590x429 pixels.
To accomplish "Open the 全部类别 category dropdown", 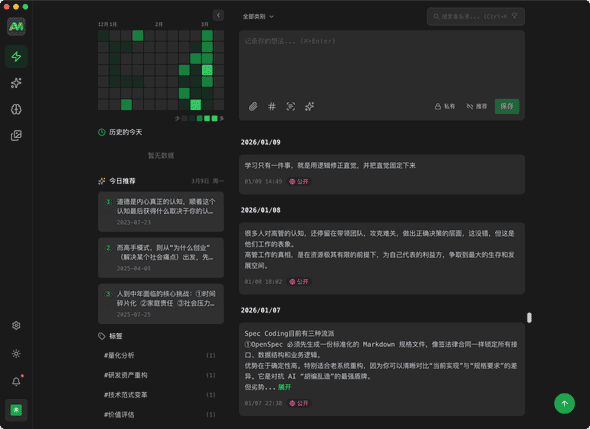I will tap(258, 17).
